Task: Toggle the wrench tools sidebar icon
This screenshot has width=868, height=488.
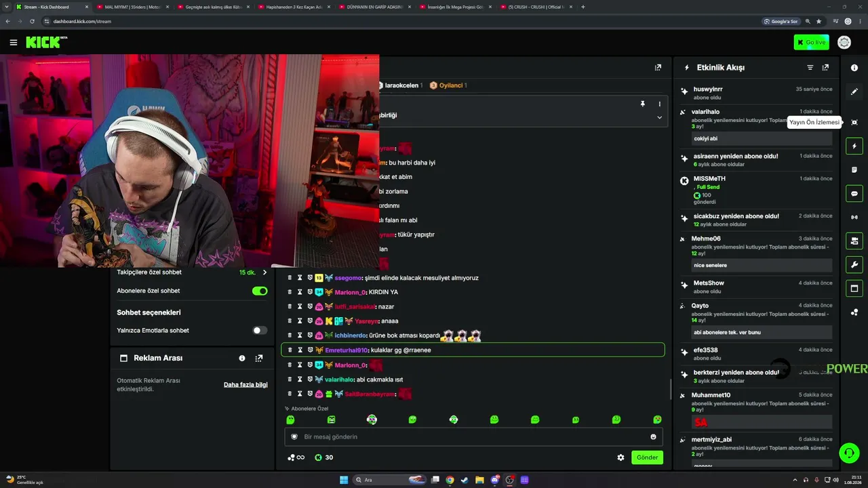Action: coord(854,265)
